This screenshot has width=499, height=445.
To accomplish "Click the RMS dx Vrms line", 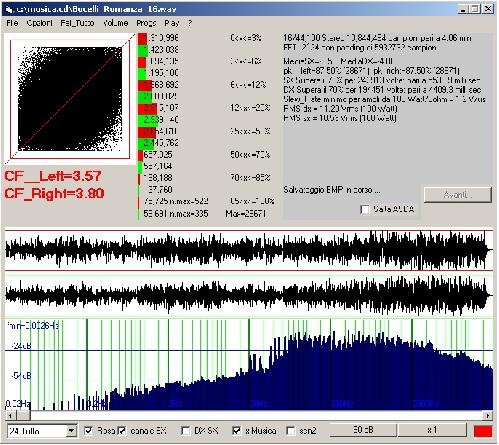I will [340, 109].
